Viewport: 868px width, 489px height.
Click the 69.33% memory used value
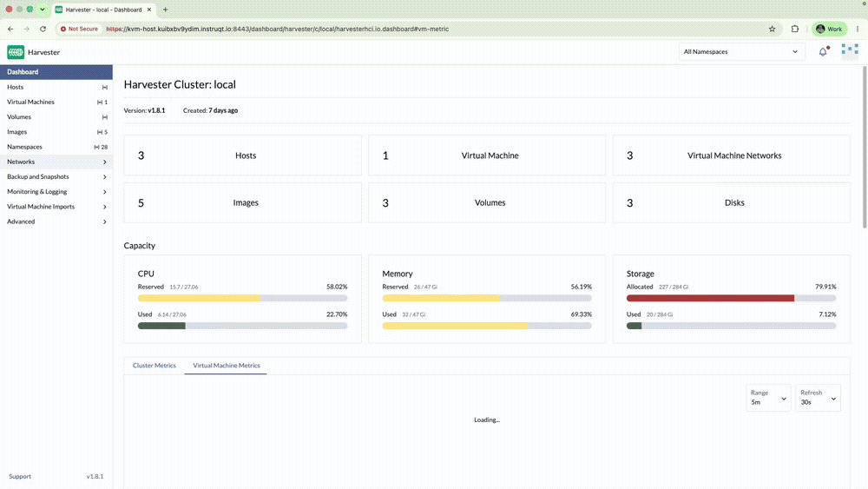point(582,314)
